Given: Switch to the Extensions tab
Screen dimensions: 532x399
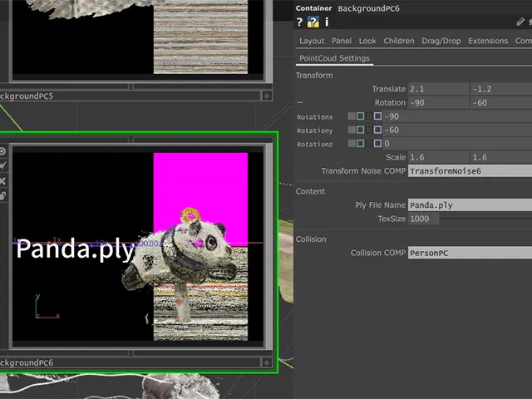Looking at the screenshot, I should (488, 41).
